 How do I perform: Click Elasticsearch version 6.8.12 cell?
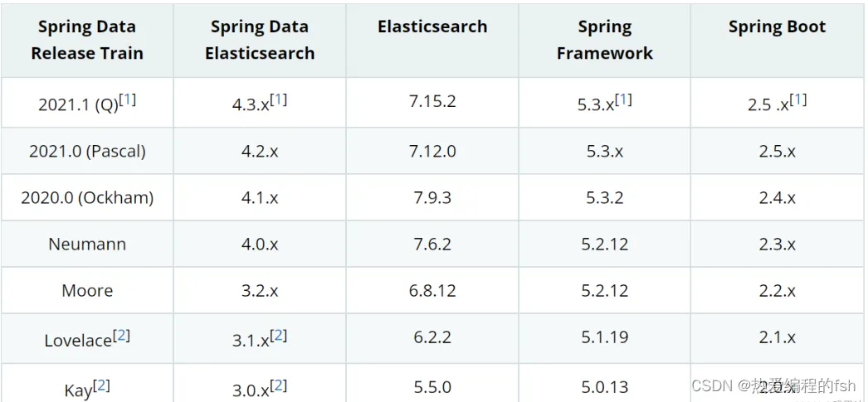(x=432, y=291)
